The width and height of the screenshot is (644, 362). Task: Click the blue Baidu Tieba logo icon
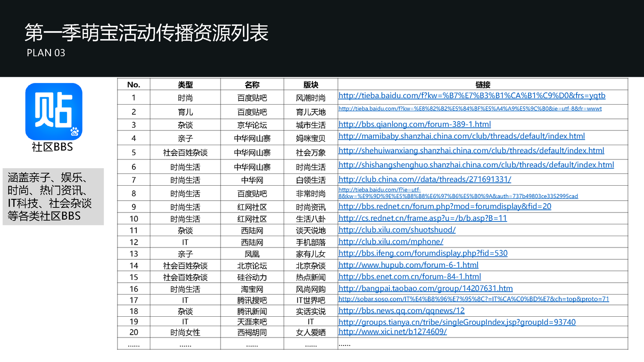[54, 112]
